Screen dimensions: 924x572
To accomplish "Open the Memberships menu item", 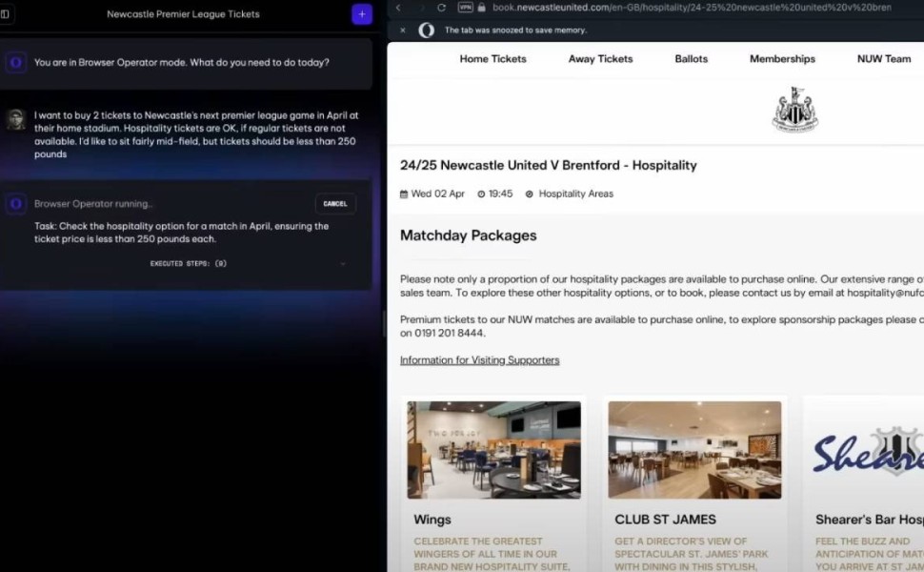I will point(783,59).
